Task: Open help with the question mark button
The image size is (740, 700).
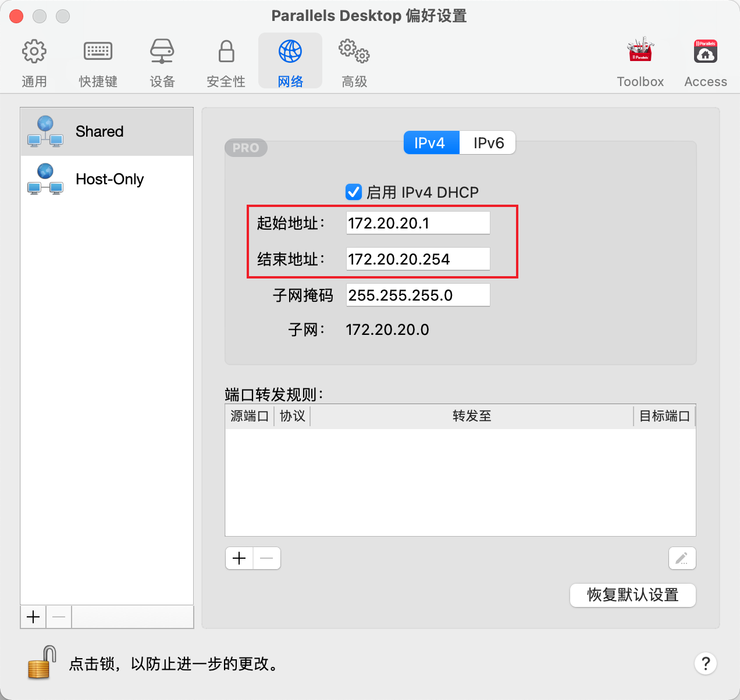Action: pyautogui.click(x=706, y=663)
